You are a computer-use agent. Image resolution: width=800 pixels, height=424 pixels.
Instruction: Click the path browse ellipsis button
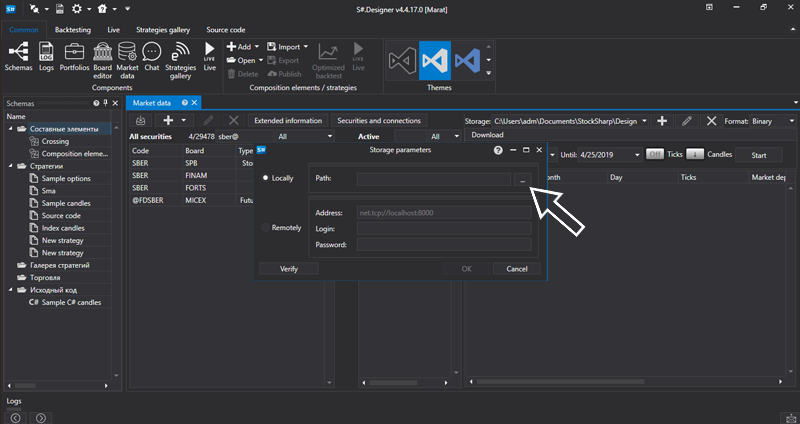(524, 179)
